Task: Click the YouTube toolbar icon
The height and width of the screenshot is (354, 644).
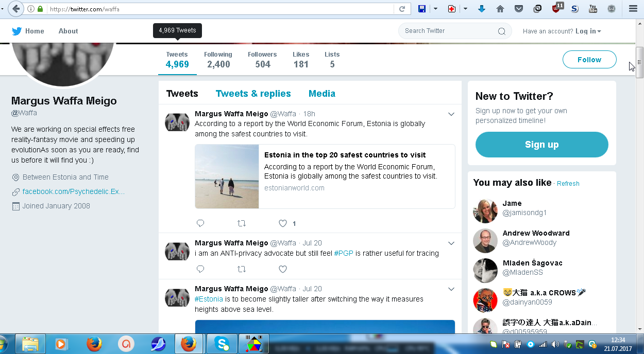Action: [593, 9]
